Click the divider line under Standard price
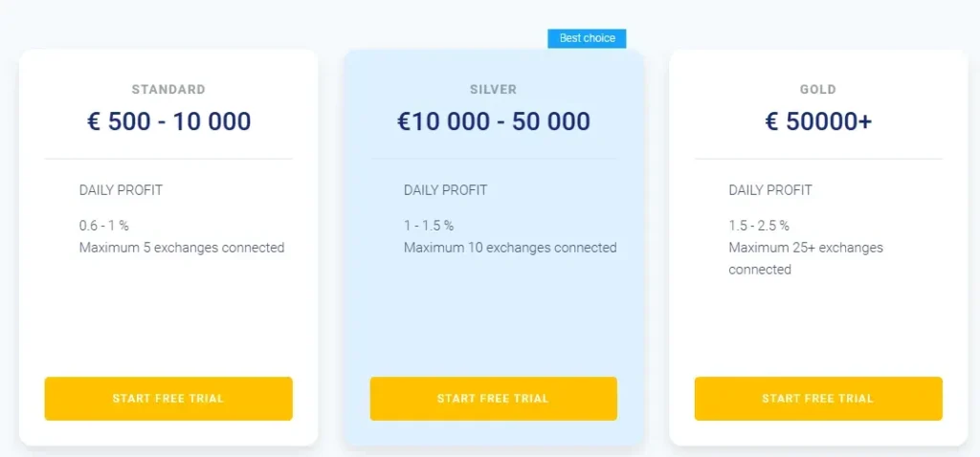Viewport: 980px width, 457px height. [x=168, y=158]
